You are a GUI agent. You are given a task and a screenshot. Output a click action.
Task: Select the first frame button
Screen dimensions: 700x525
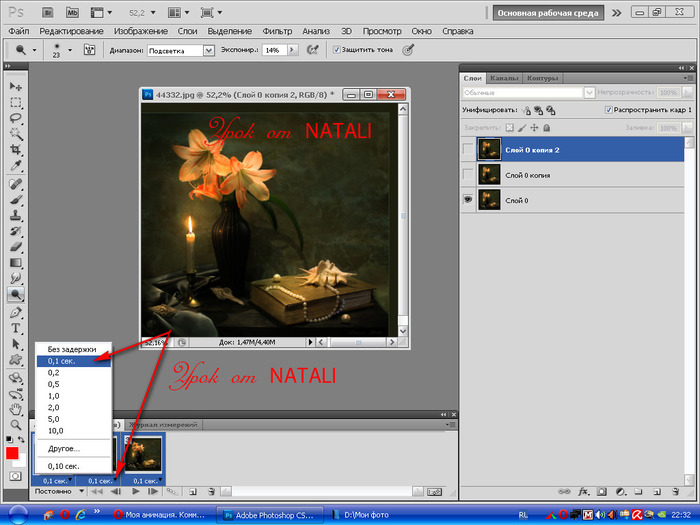[x=97, y=492]
